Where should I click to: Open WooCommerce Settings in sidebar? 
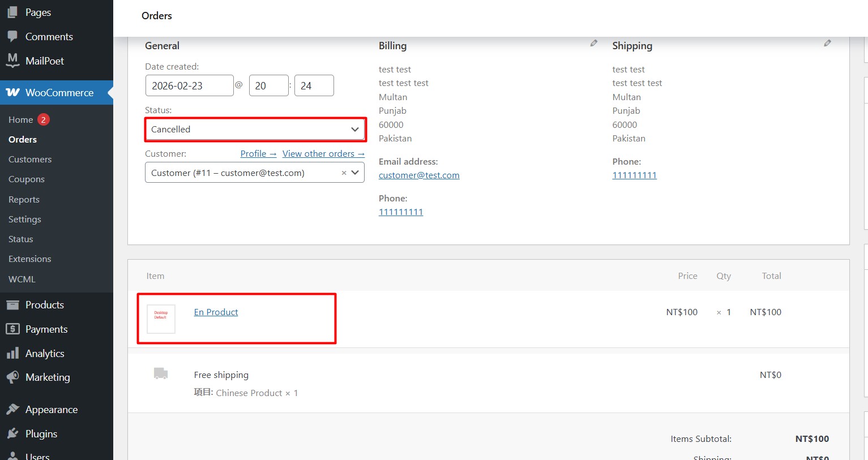pos(25,220)
